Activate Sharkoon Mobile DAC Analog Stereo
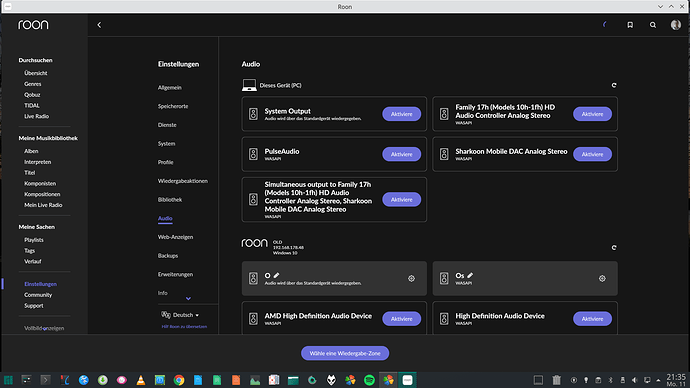690x388 pixels. point(592,154)
